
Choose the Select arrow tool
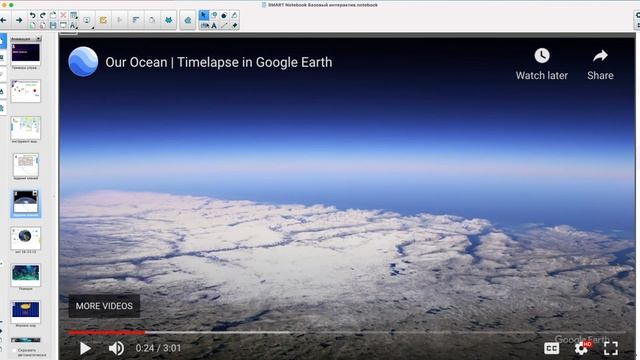coord(204,15)
